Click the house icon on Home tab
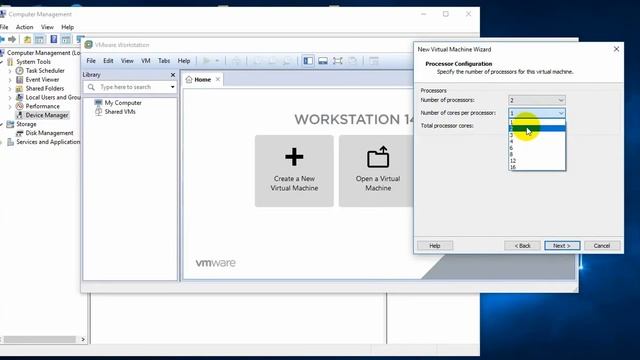The height and width of the screenshot is (360, 640). point(189,80)
